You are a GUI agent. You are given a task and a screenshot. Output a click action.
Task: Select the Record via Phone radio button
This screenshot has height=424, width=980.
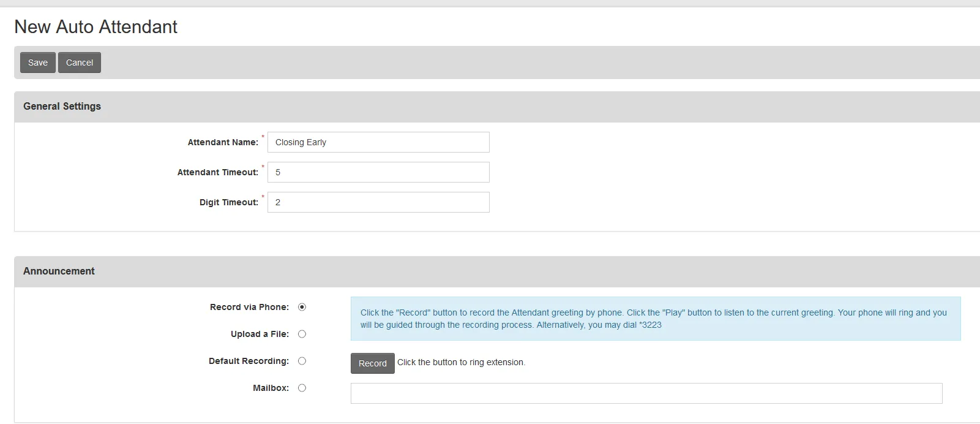click(x=302, y=307)
